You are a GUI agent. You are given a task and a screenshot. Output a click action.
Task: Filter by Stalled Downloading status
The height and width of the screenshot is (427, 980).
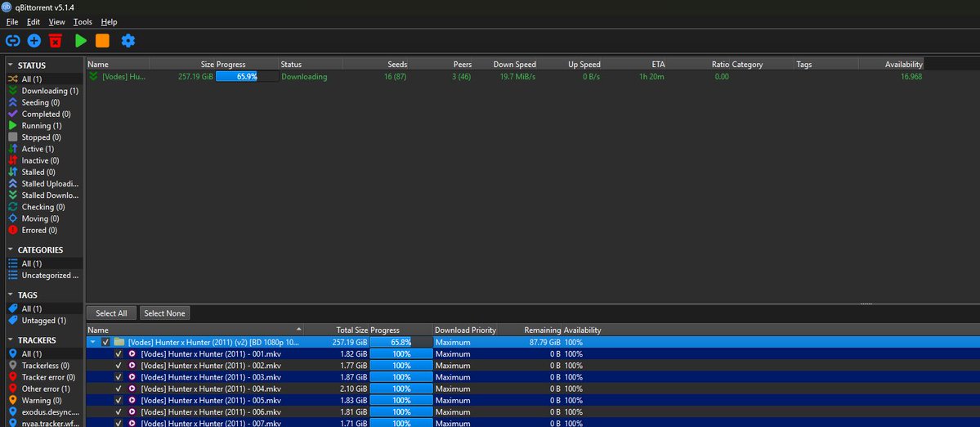click(43, 195)
